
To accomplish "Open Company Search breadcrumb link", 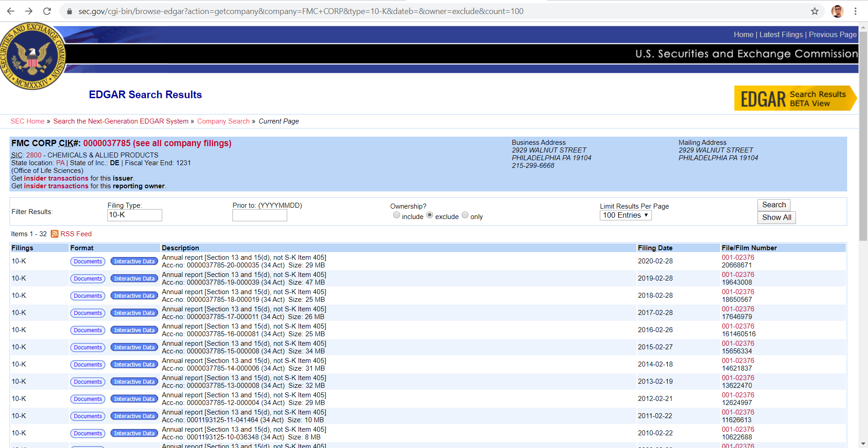I will click(x=223, y=121).
